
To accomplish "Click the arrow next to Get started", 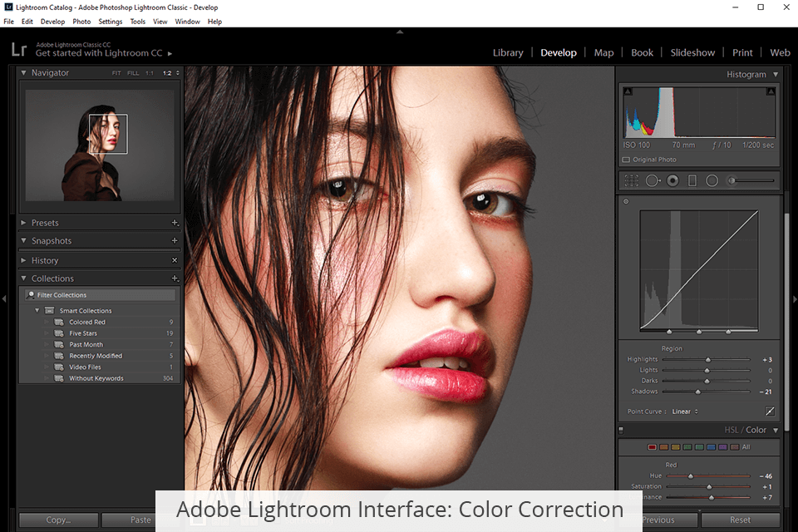I will 170,53.
